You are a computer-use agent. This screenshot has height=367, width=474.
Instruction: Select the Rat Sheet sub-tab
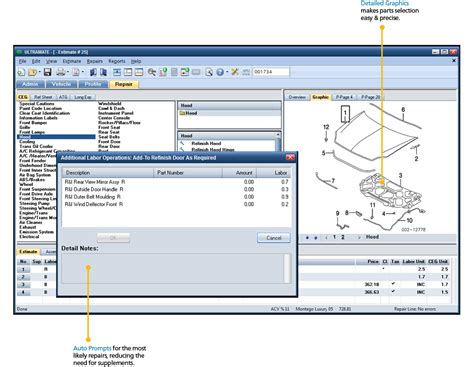point(43,97)
